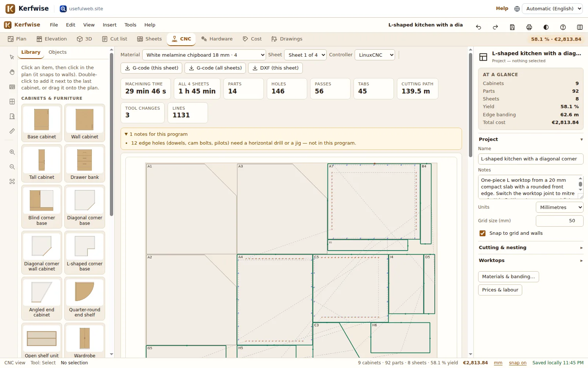Select the ruler measure tool

pos(12,131)
